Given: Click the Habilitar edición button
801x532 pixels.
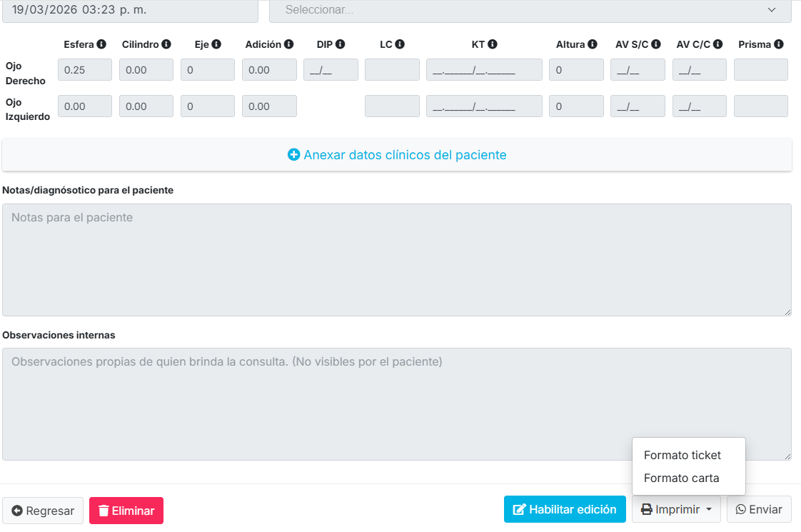Looking at the screenshot, I should coord(565,510).
